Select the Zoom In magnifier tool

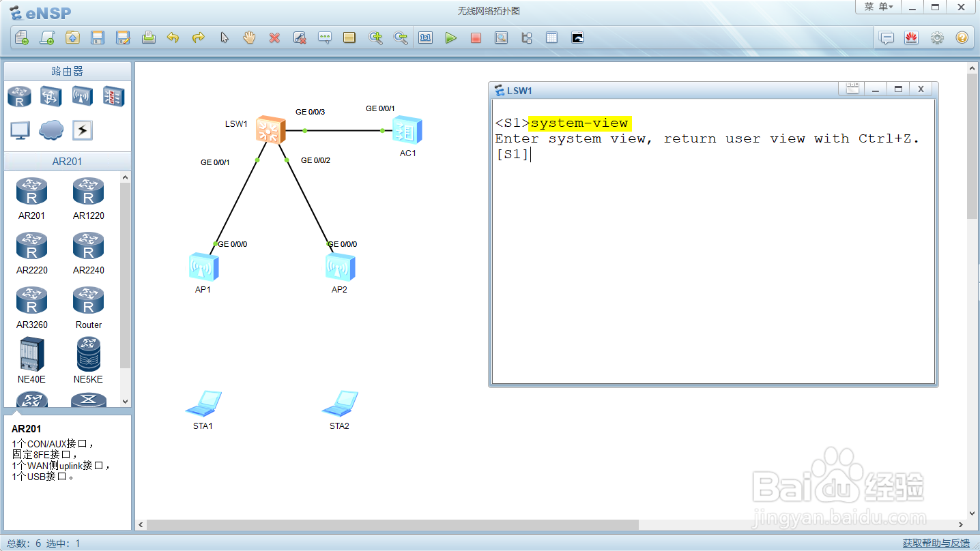tap(376, 38)
